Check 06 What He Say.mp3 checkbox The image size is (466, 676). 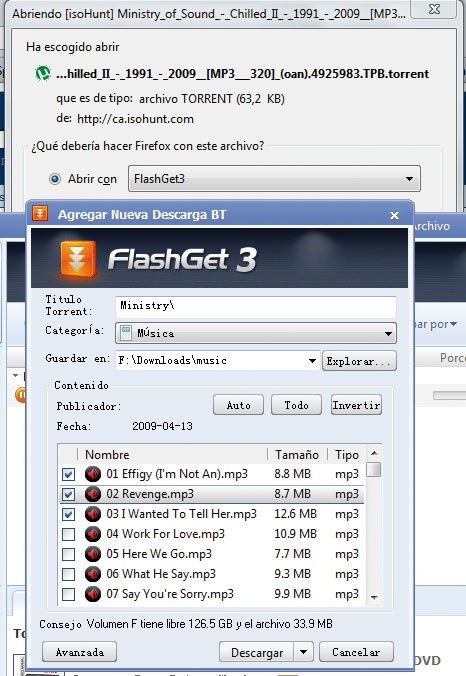coord(69,574)
